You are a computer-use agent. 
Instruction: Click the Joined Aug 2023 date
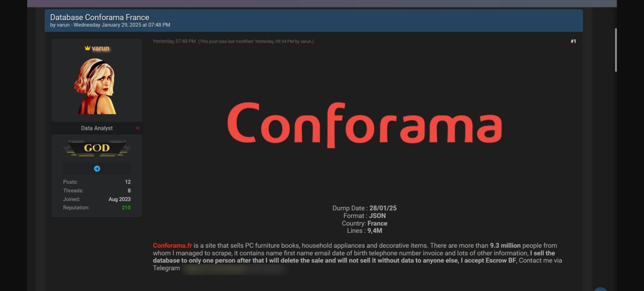click(119, 199)
